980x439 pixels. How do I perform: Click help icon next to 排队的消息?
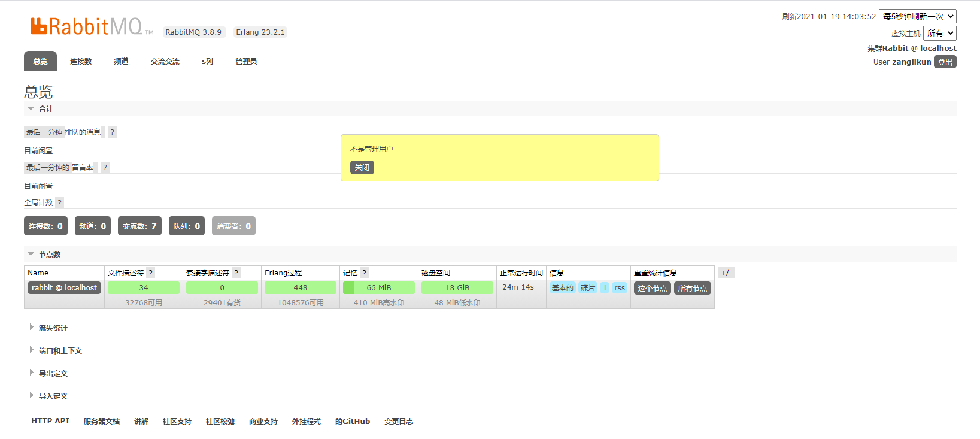(x=112, y=132)
